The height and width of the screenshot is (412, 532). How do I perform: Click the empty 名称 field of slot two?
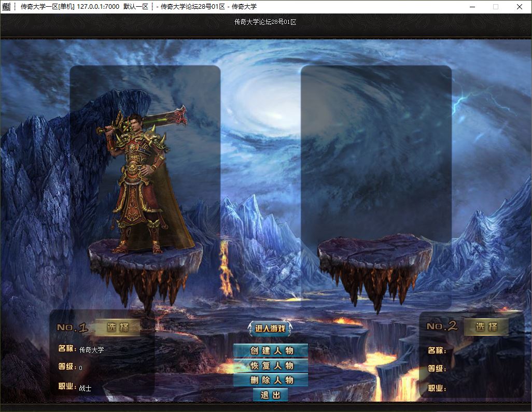click(x=482, y=351)
